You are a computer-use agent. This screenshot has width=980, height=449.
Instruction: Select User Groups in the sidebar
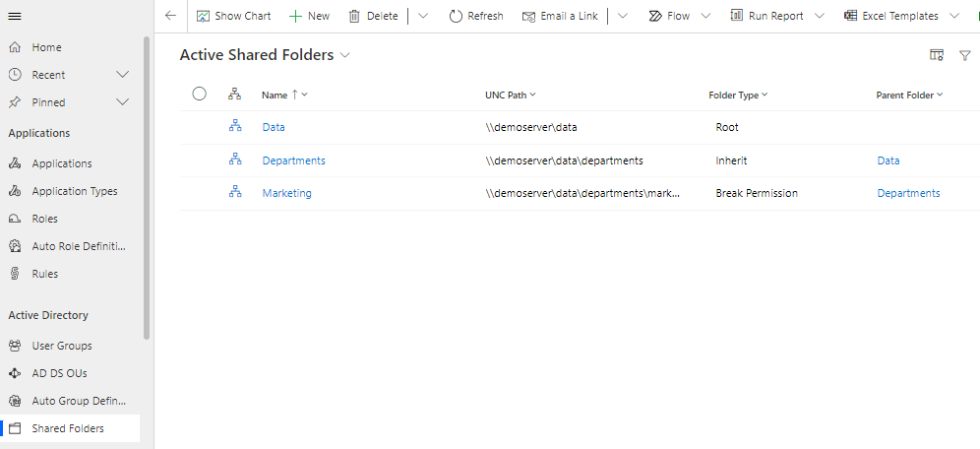[62, 346]
